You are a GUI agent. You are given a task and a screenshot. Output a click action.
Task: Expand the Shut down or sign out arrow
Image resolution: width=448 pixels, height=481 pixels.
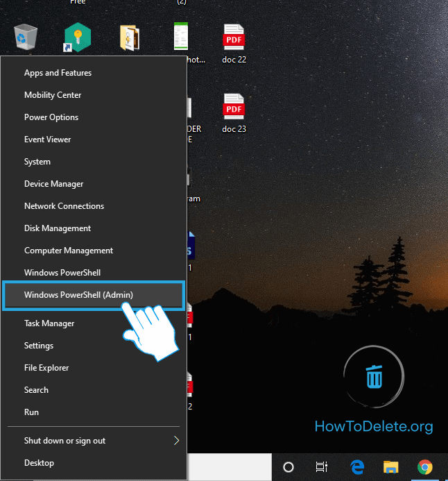(x=177, y=441)
